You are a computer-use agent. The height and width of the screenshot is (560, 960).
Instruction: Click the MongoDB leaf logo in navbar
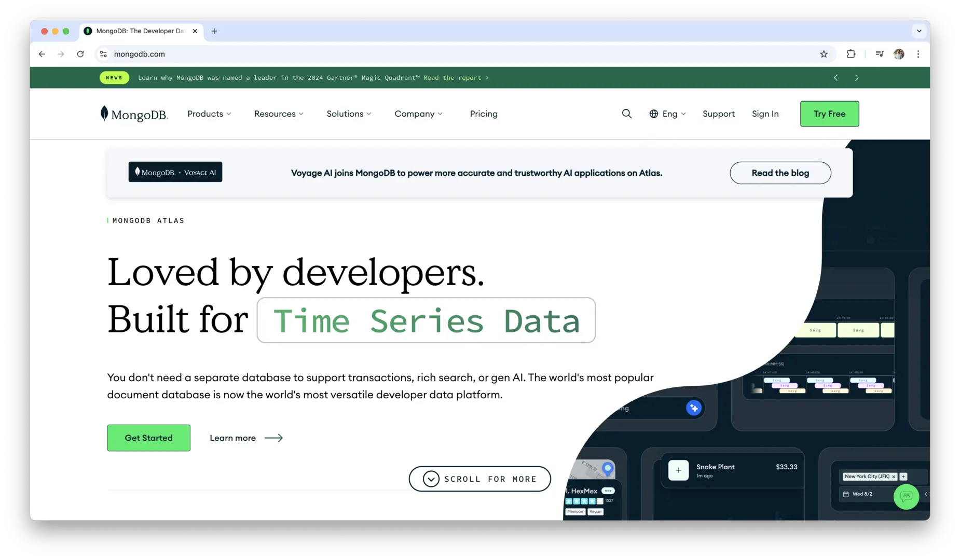pyautogui.click(x=134, y=114)
